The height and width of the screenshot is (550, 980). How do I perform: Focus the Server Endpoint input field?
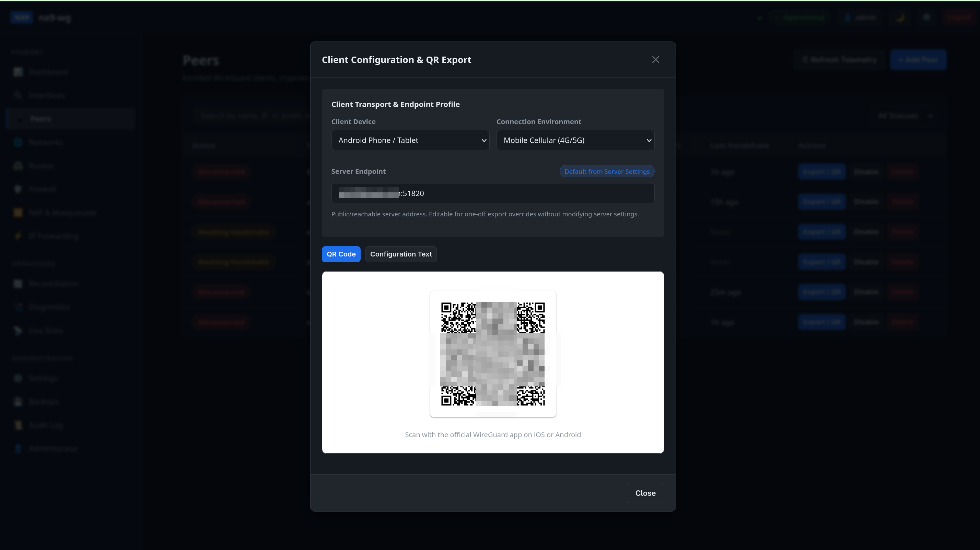493,193
